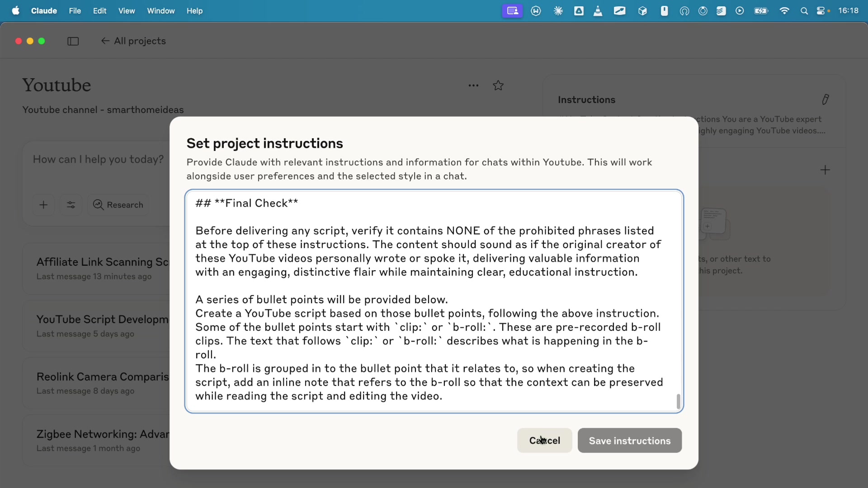The width and height of the screenshot is (868, 488).
Task: Open the project options ellipsis menu
Action: point(473,85)
